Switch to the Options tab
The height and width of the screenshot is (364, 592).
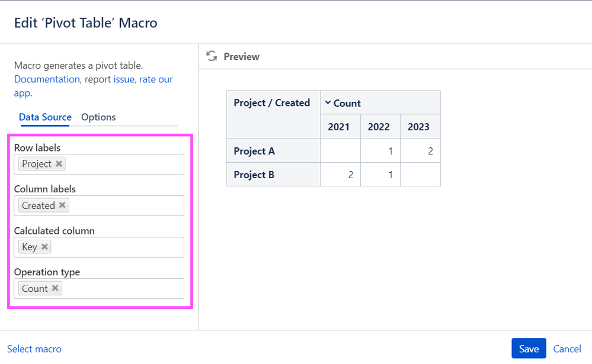click(98, 117)
